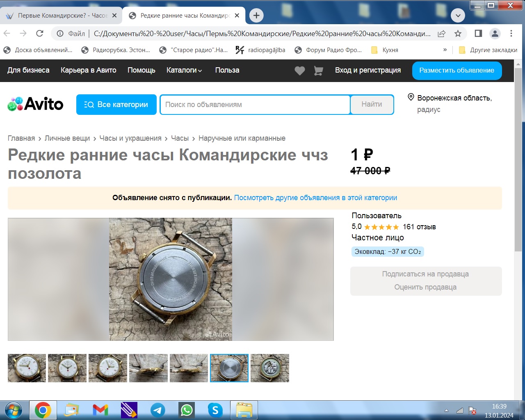The width and height of the screenshot is (525, 420).
Task: Open link to other ads in category
Action: (x=315, y=198)
